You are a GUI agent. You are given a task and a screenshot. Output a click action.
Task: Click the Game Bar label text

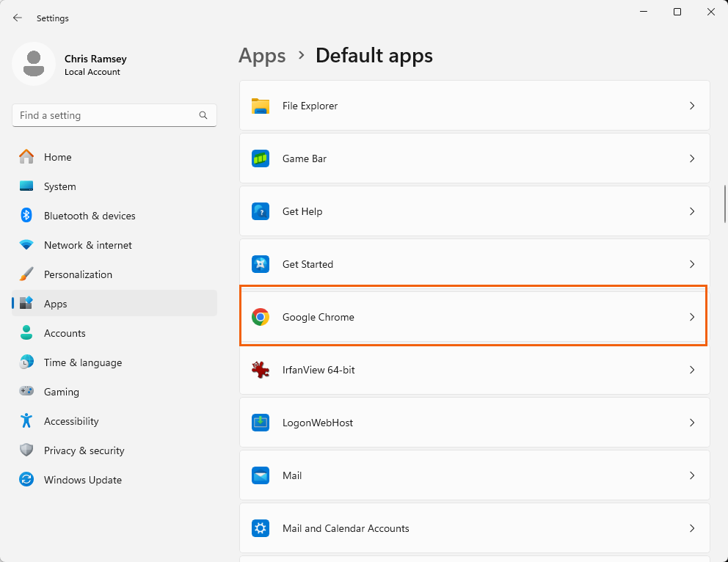[304, 158]
